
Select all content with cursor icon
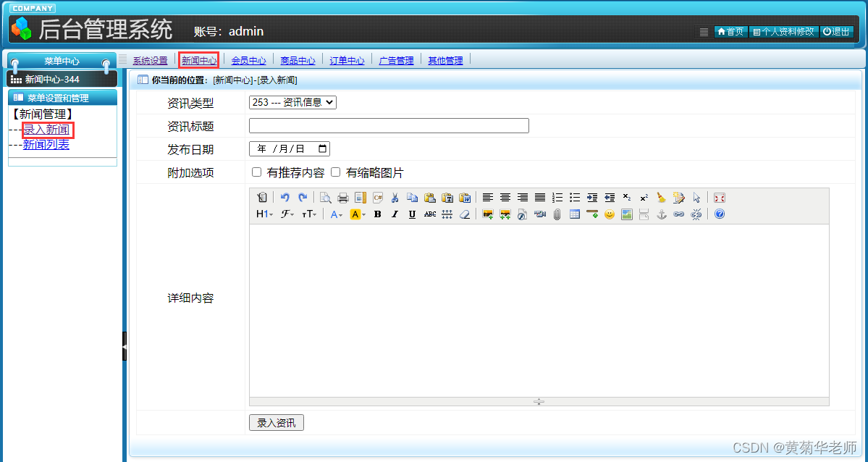tap(696, 198)
